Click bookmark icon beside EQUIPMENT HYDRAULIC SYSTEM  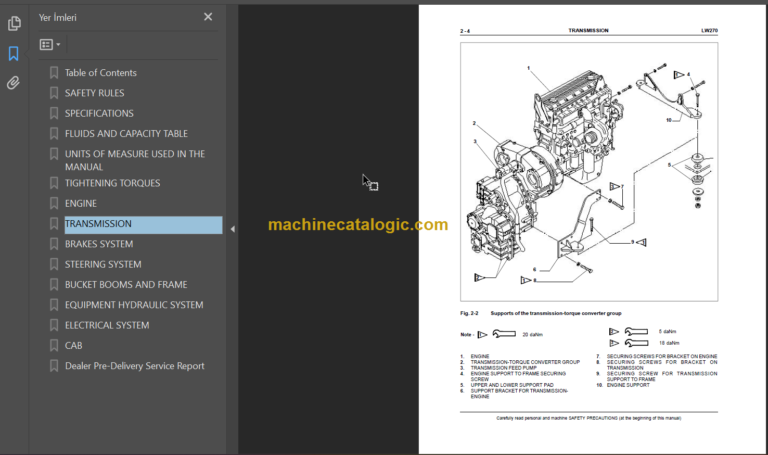tap(54, 305)
